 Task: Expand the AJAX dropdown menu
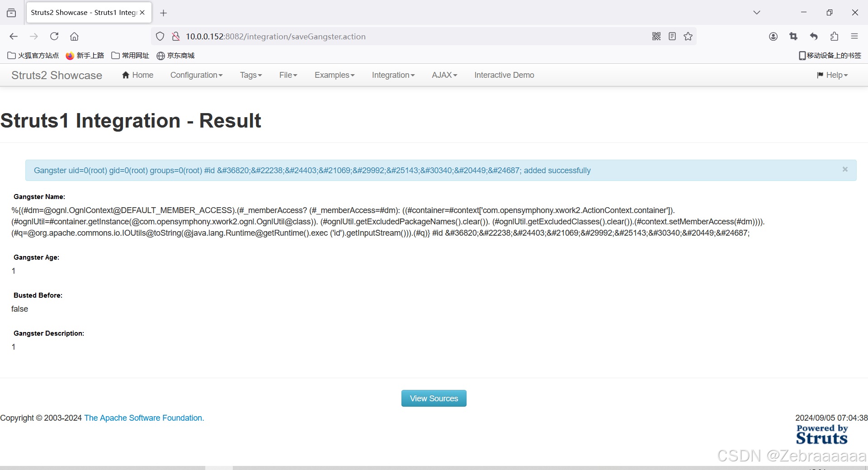point(444,75)
